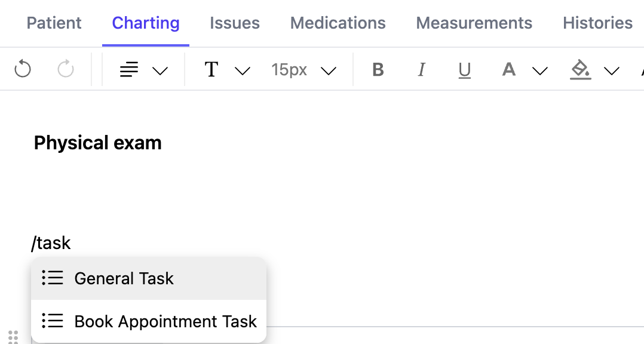The height and width of the screenshot is (344, 644).
Task: Choose Book Appointment Task option
Action: (165, 321)
